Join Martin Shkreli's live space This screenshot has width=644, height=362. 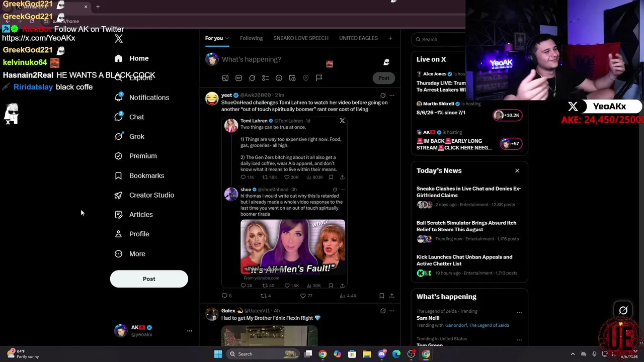tap(469, 109)
